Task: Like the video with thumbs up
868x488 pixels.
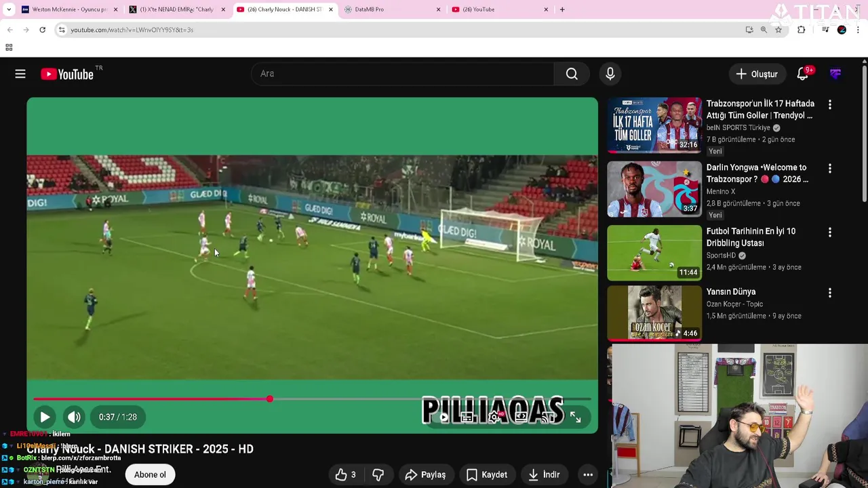Action: coord(347,474)
